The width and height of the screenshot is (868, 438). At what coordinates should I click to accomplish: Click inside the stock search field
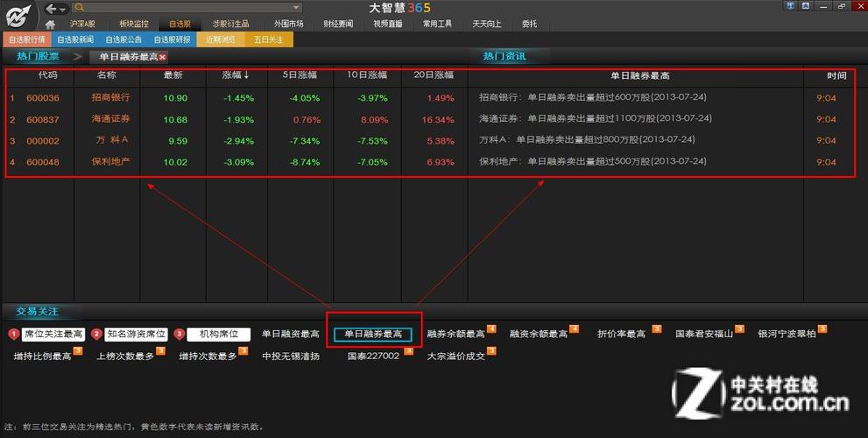(188, 7)
